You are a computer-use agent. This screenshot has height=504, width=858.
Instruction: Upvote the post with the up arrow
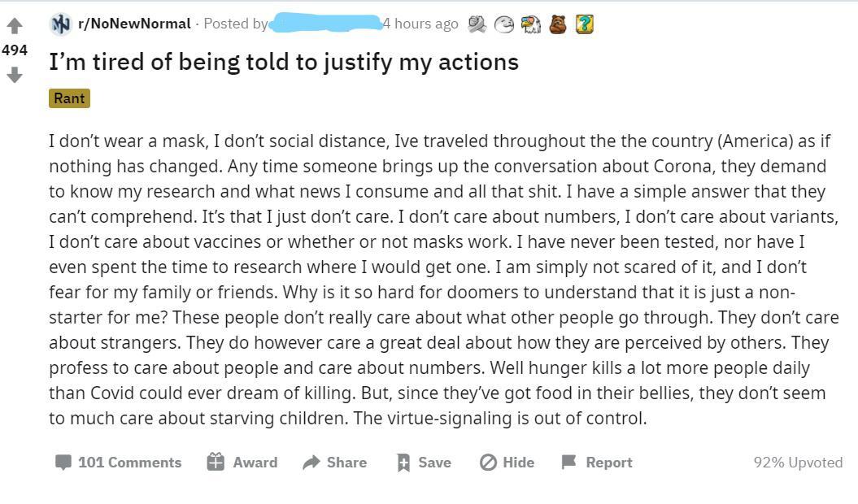14,27
